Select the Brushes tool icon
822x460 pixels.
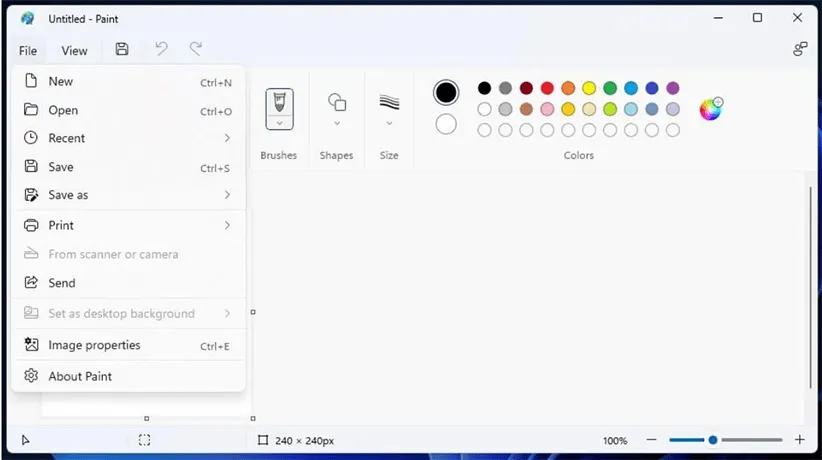pos(279,102)
